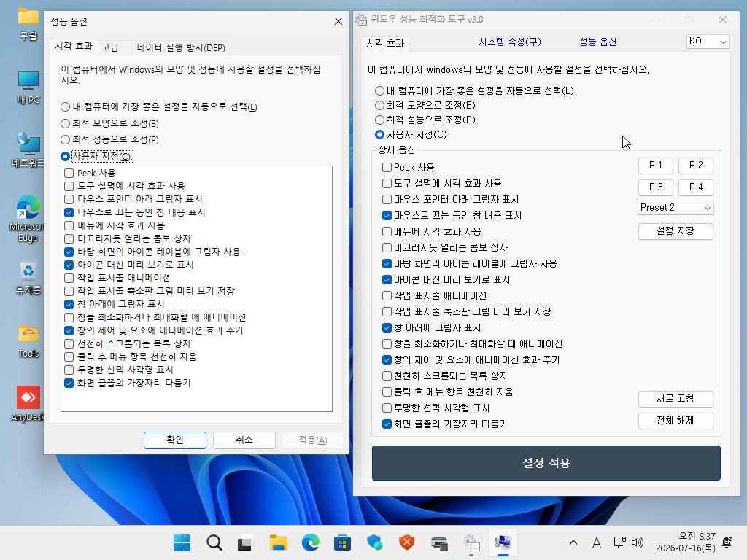The image size is (747, 560).
Task: Switch to the active optimizer tool taskbar icon
Action: [x=503, y=542]
